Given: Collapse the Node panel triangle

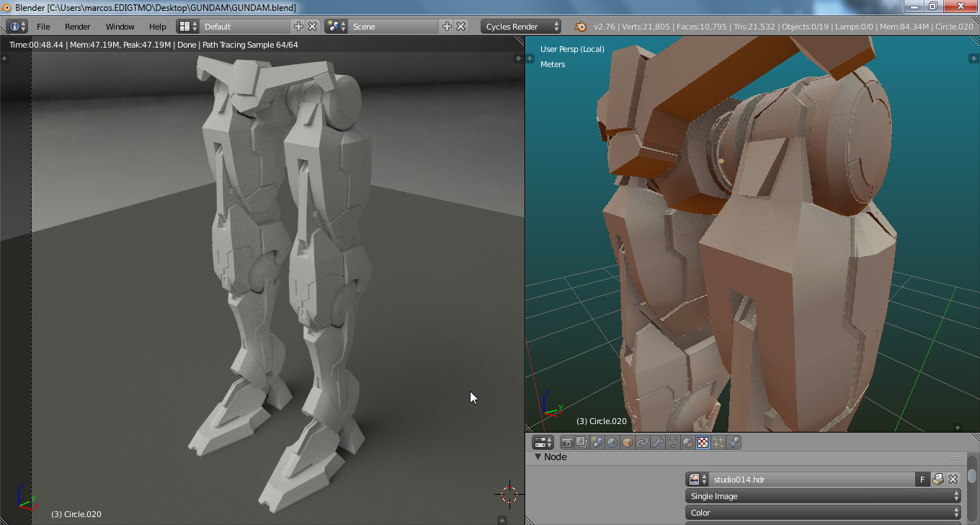Looking at the screenshot, I should point(538,457).
